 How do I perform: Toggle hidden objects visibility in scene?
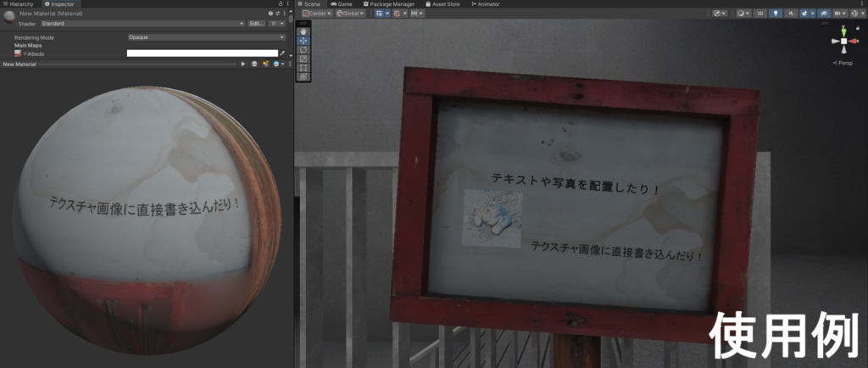coord(824,14)
